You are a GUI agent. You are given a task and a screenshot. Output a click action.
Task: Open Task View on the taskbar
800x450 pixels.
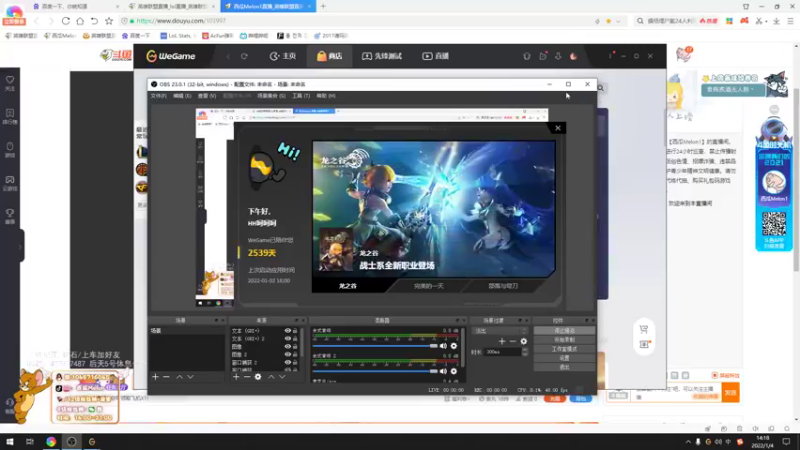[30, 442]
